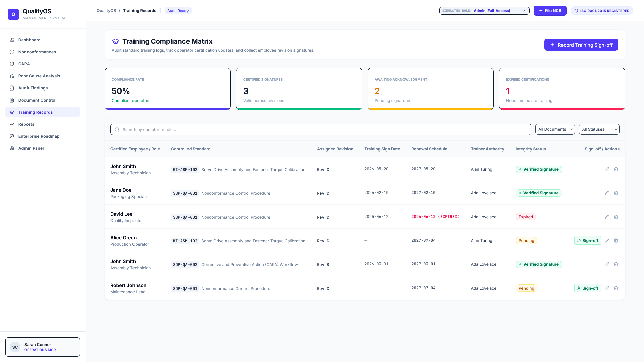Open Dashboard from sidebar icon
Viewport: 644px width, 362px height.
point(12,40)
